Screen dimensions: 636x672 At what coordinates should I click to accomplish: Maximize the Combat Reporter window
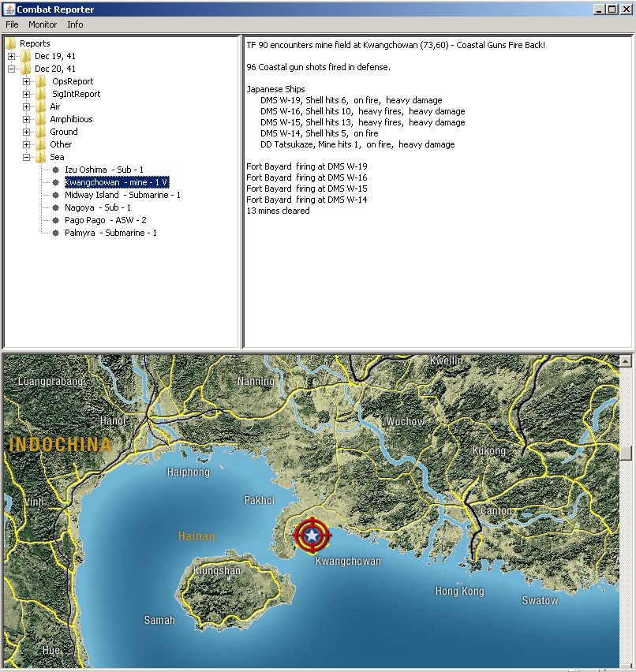coord(612,9)
